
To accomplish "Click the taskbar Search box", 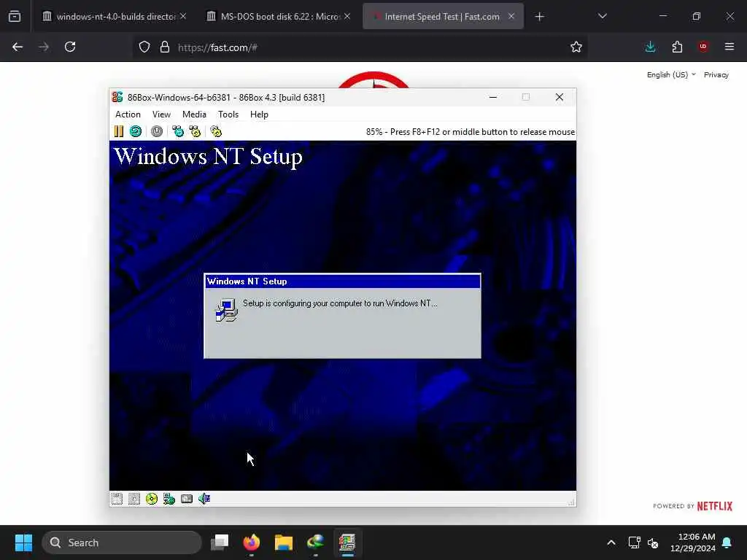I will (122, 542).
